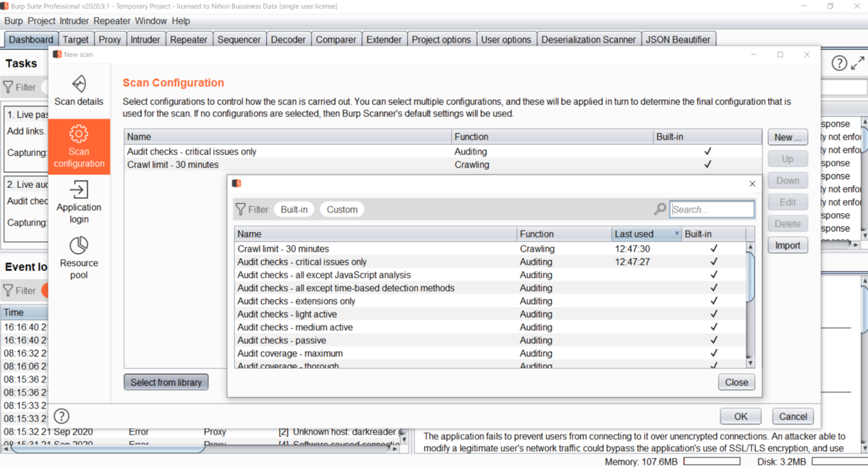The width and height of the screenshot is (868, 467).
Task: Click Close in the library dialog
Action: point(736,382)
